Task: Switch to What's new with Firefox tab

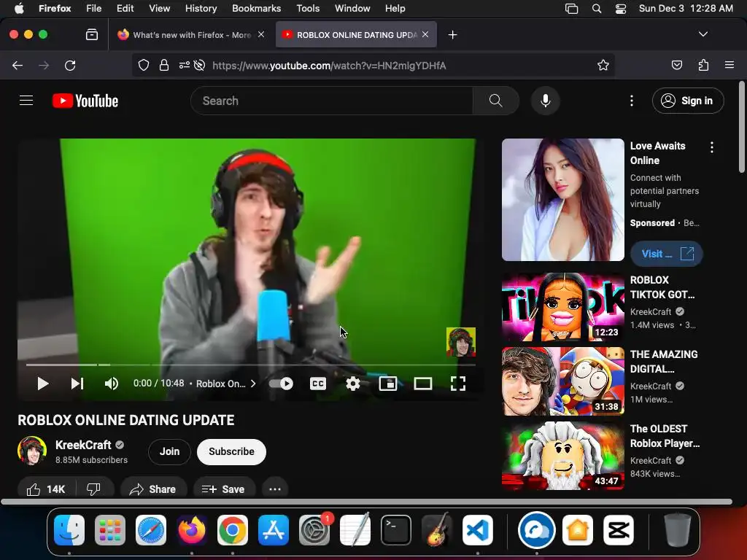Action: 192,35
